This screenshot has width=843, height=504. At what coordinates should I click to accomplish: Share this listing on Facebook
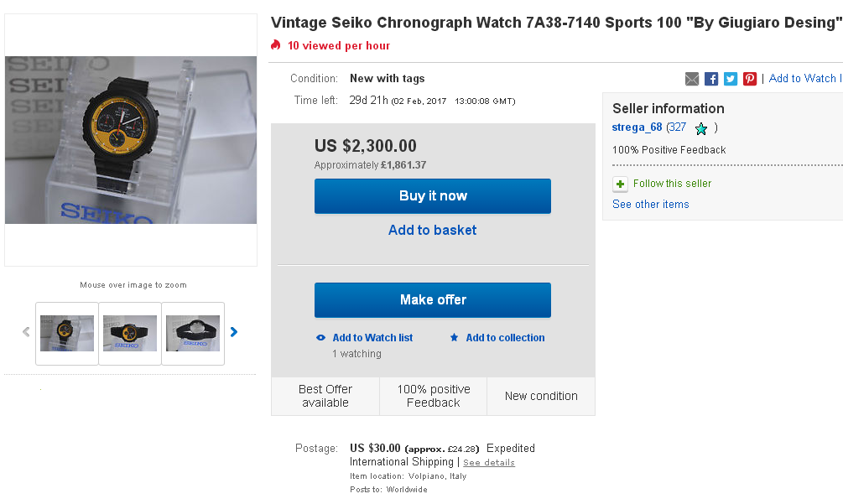(x=711, y=79)
